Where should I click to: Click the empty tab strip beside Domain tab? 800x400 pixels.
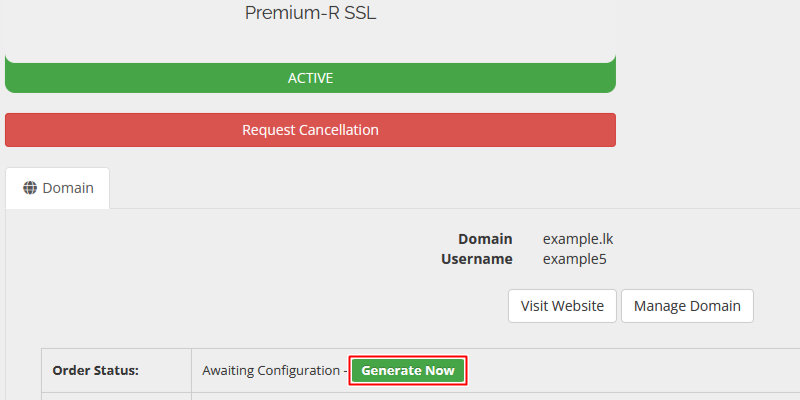point(454,188)
